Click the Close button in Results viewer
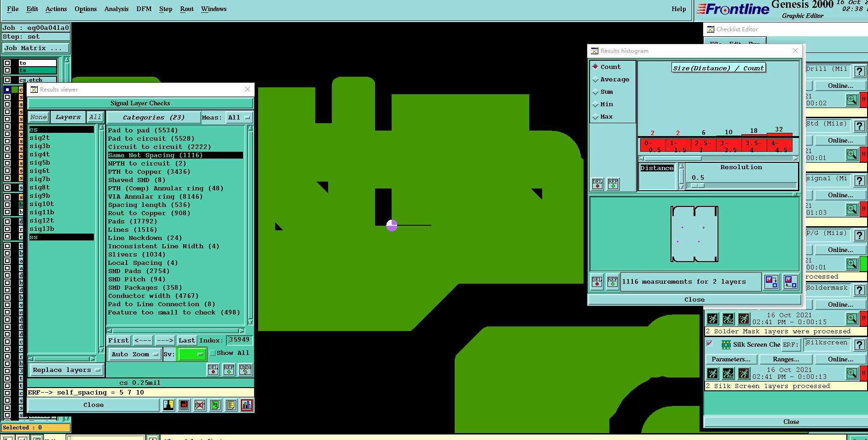This screenshot has width=868, height=440. [x=93, y=405]
